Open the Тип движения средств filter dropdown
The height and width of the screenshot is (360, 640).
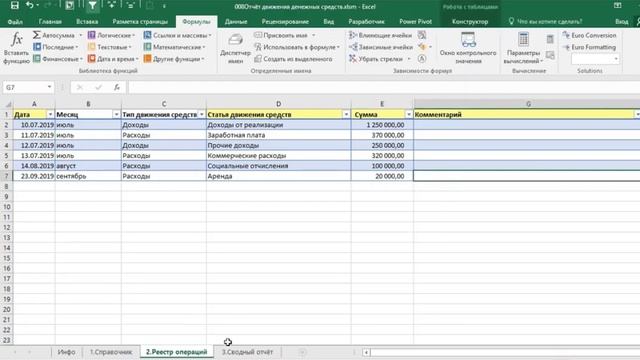tap(202, 115)
